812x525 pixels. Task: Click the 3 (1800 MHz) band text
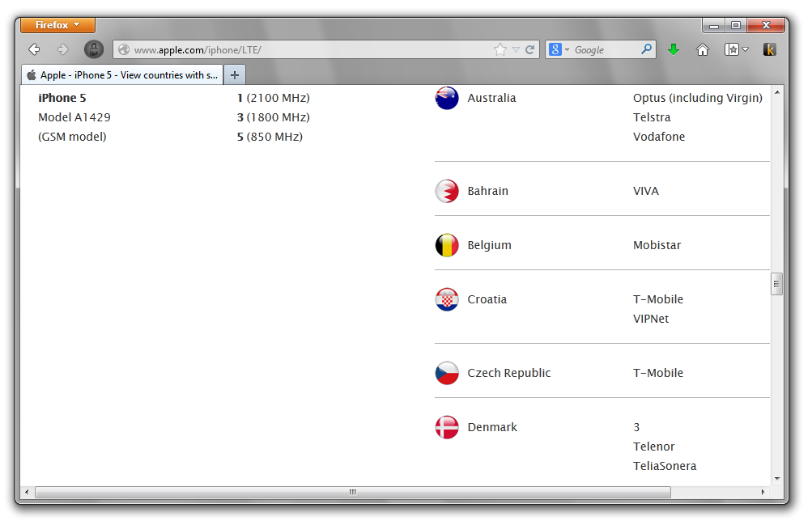pos(274,117)
